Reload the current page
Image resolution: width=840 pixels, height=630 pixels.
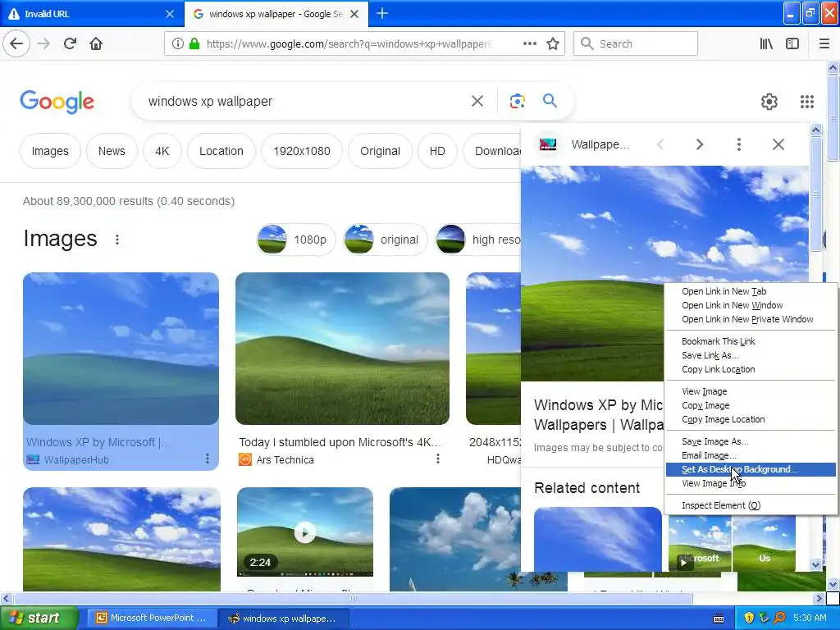click(70, 43)
